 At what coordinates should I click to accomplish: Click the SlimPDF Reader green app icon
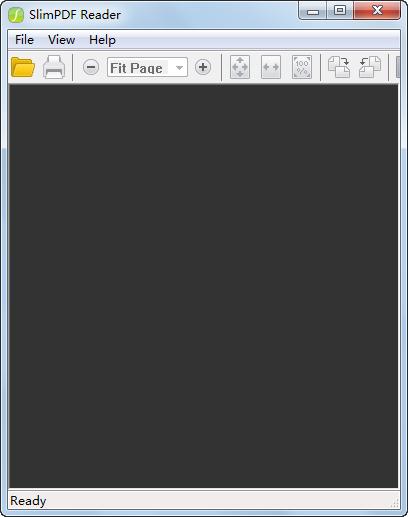tap(16, 15)
